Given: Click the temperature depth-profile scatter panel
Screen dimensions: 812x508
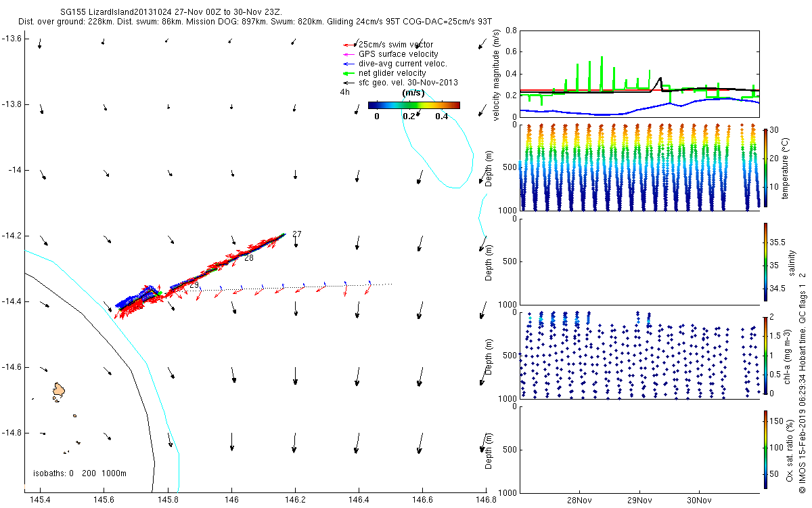Looking at the screenshot, I should coord(639,167).
